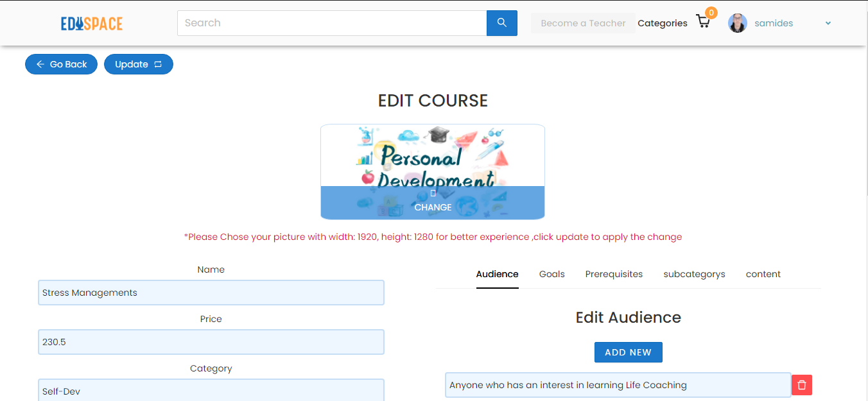Switch to the Audience tab
Image resolution: width=868 pixels, height=401 pixels.
498,274
